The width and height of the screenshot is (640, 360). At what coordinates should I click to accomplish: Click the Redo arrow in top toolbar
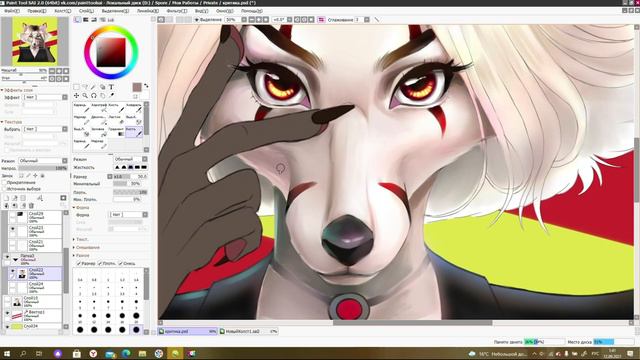point(169,20)
